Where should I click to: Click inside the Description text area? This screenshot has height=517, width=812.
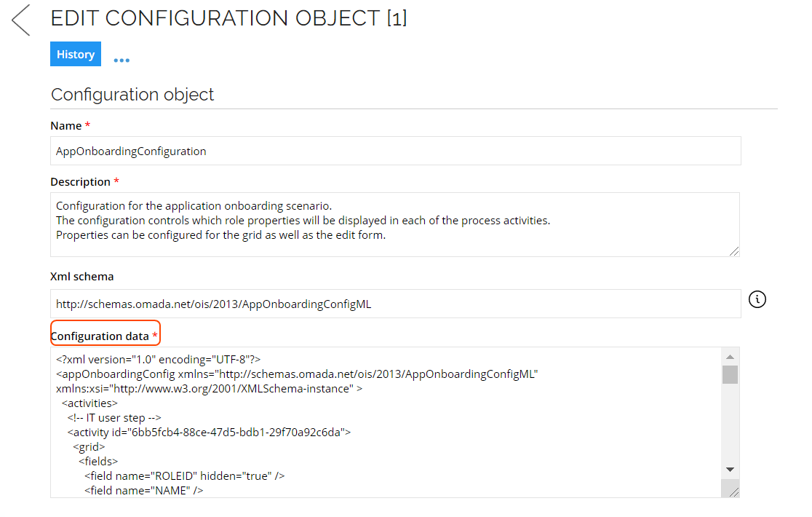point(395,224)
